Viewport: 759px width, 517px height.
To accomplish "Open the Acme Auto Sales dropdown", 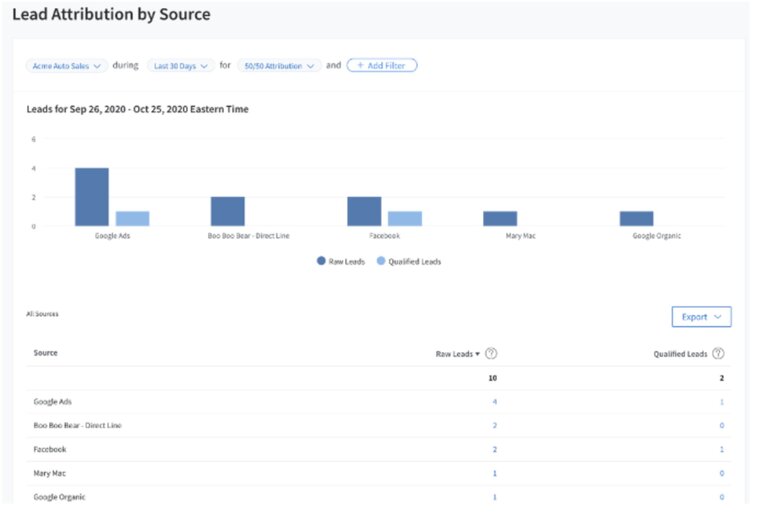I will click(x=66, y=66).
